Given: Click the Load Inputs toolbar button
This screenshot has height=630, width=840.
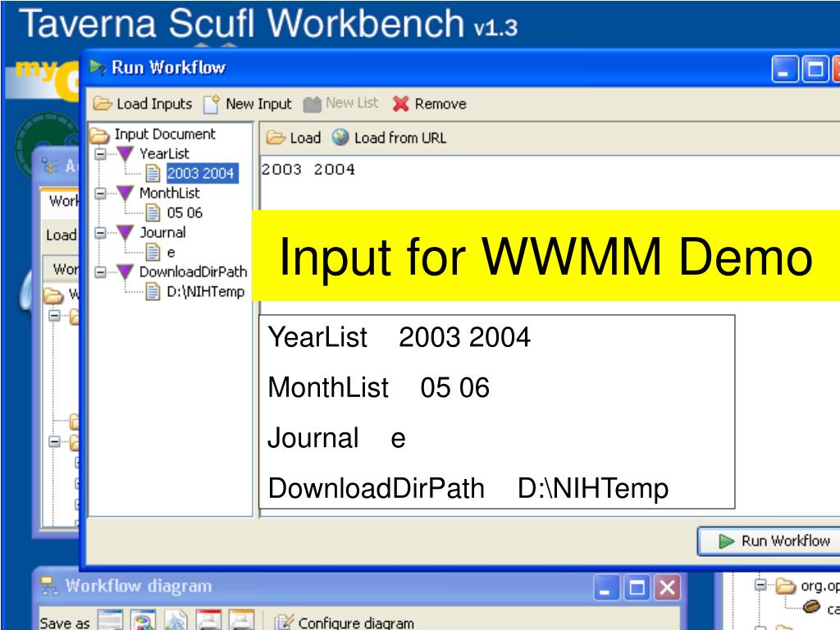Looking at the screenshot, I should click(x=143, y=103).
